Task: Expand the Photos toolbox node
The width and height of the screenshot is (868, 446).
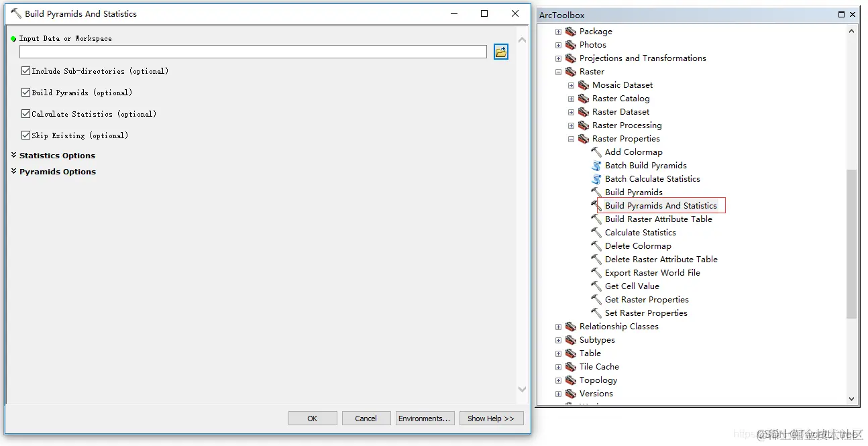Action: (x=558, y=45)
